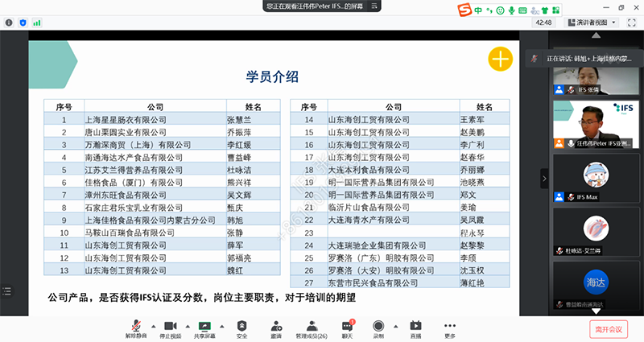This screenshot has height=342, width=644.
Task: Open audio options arrow beside 解除静音
Action: 154,327
